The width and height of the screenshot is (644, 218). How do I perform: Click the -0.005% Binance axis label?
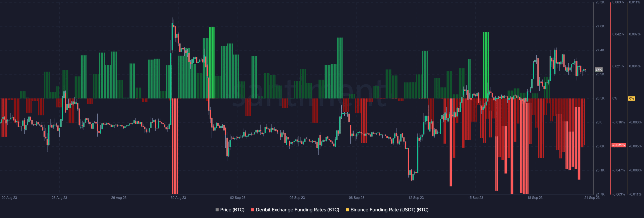coord(635,146)
